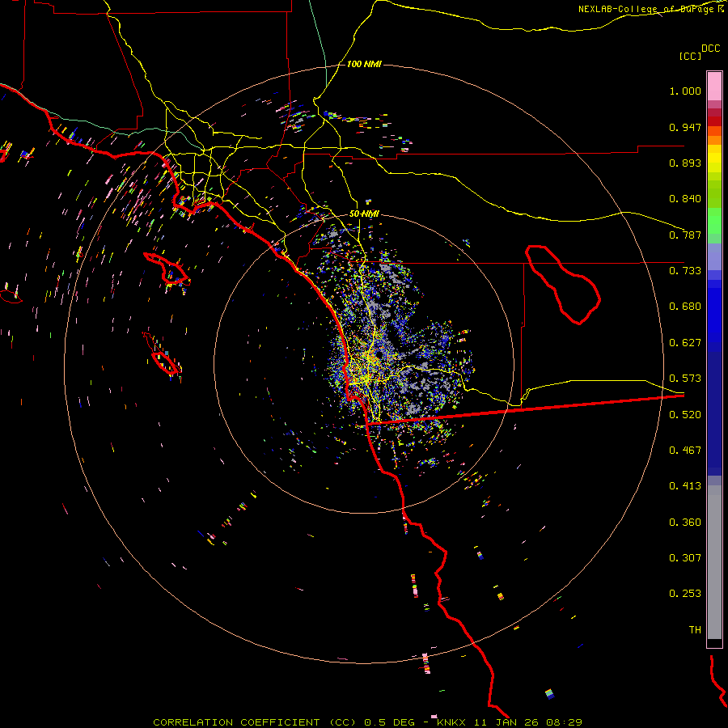The height and width of the screenshot is (728, 728).
Task: Click the 100 NMI range ring label
Action: (x=364, y=64)
